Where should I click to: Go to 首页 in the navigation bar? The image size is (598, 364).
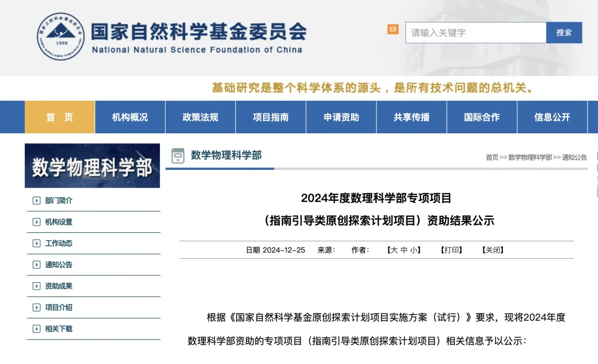60,117
